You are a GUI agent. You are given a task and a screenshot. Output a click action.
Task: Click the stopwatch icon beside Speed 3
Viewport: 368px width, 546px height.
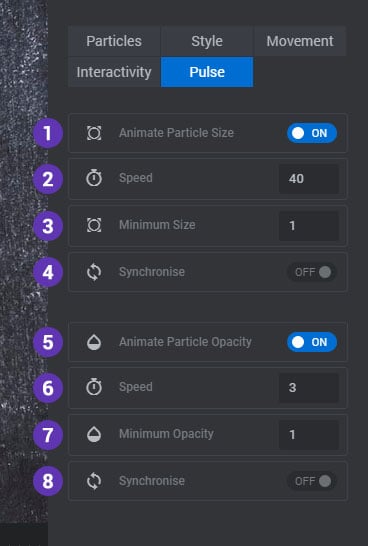pyautogui.click(x=94, y=387)
